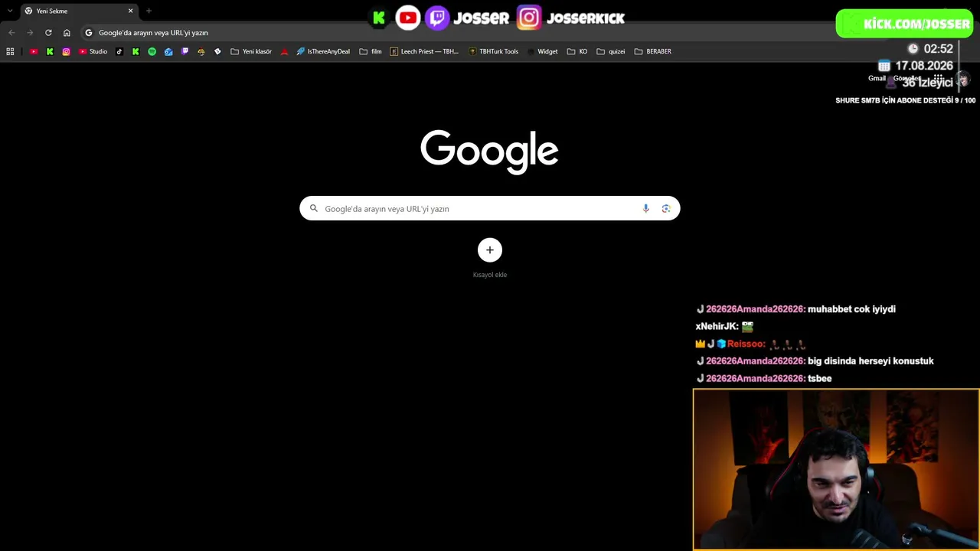Open the IsThereAnyDeal bookmark
Image resolution: width=980 pixels, height=551 pixels.
[x=323, y=51]
